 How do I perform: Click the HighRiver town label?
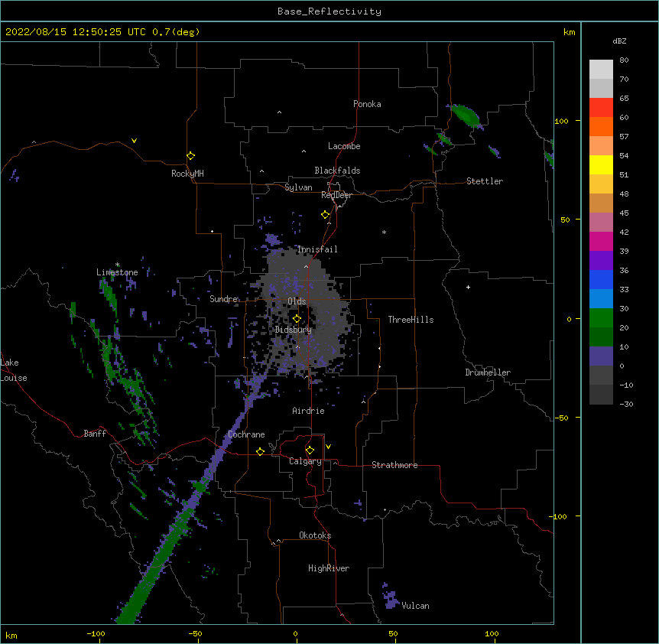[x=329, y=568]
